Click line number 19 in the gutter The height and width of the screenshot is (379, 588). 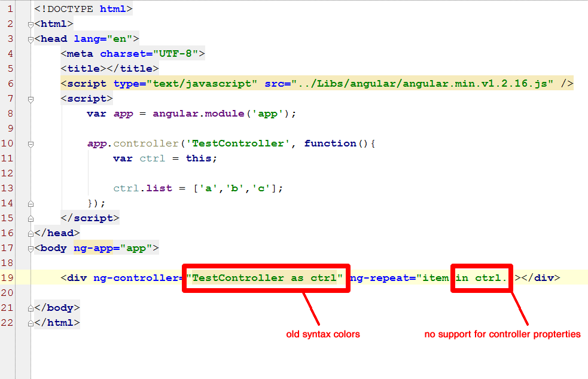[7, 278]
